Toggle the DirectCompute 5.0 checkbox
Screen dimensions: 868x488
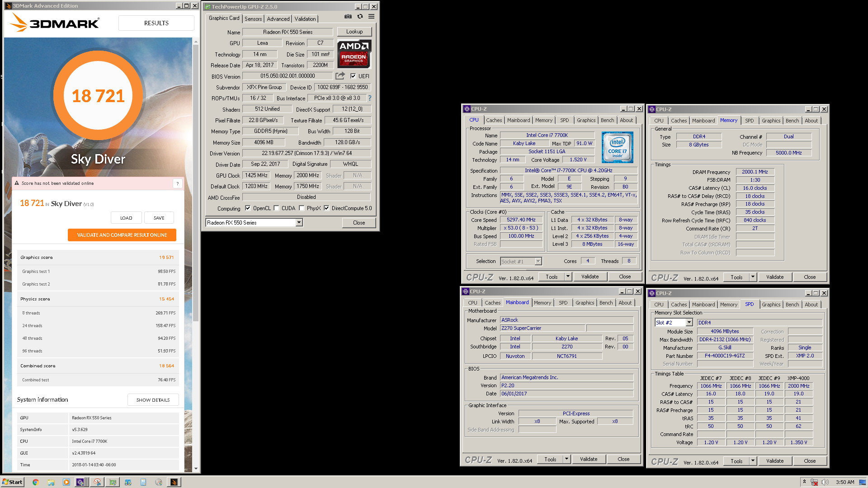point(326,208)
